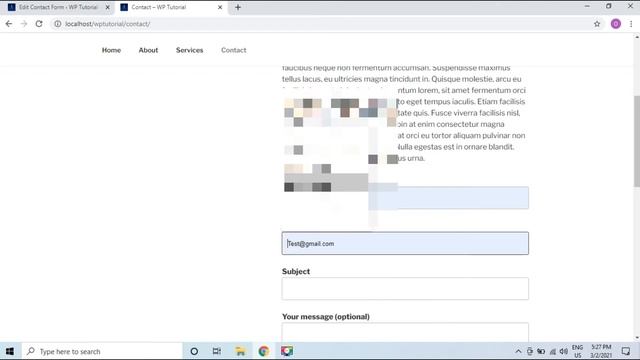This screenshot has width=640, height=360.
Task: Open the Services menu link
Action: coord(189,50)
